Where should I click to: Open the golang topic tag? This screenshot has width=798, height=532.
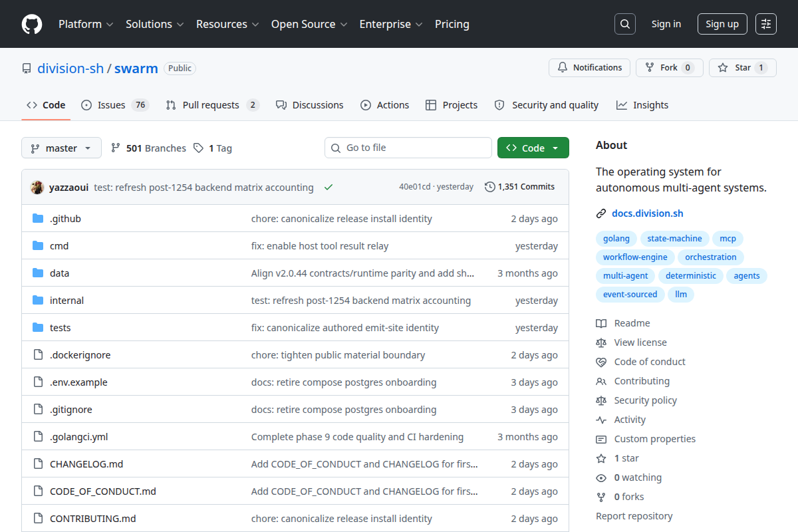tap(616, 239)
